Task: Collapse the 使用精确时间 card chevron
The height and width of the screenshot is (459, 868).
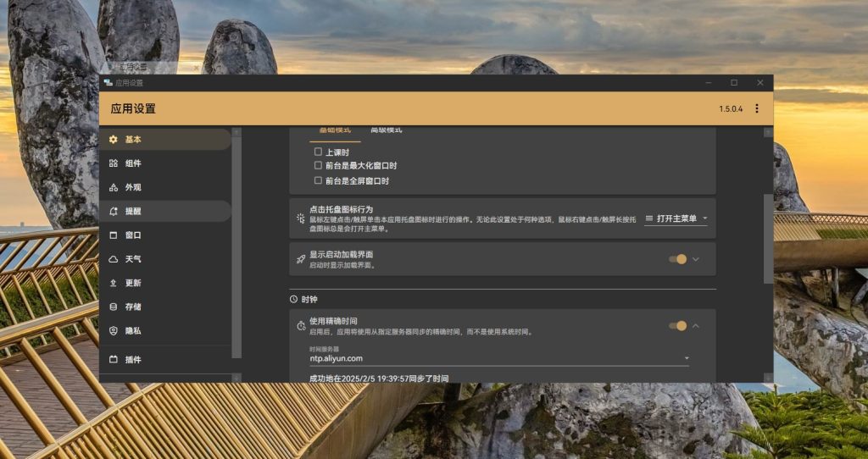Action: [x=696, y=326]
